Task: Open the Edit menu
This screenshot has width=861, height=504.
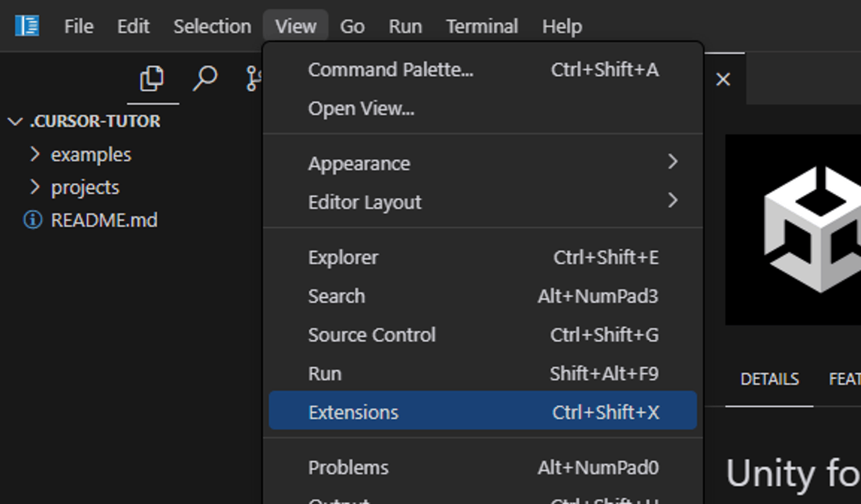Action: [x=133, y=26]
